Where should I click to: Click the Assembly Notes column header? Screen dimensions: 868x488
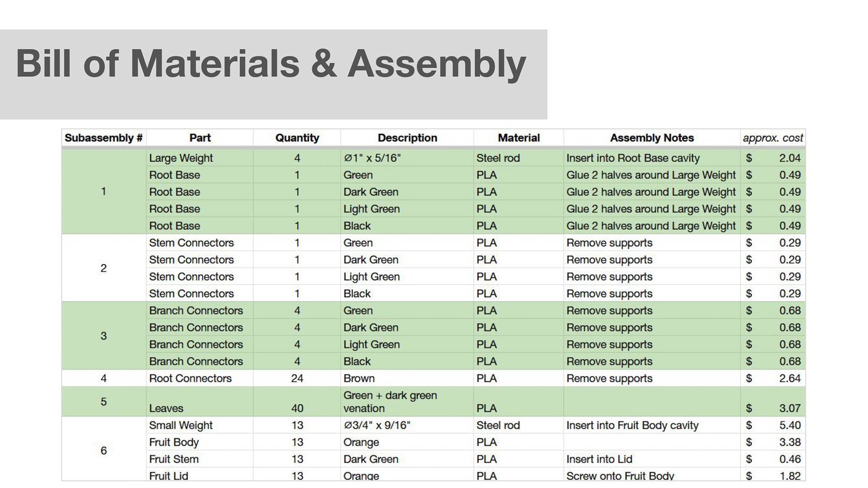pos(652,138)
